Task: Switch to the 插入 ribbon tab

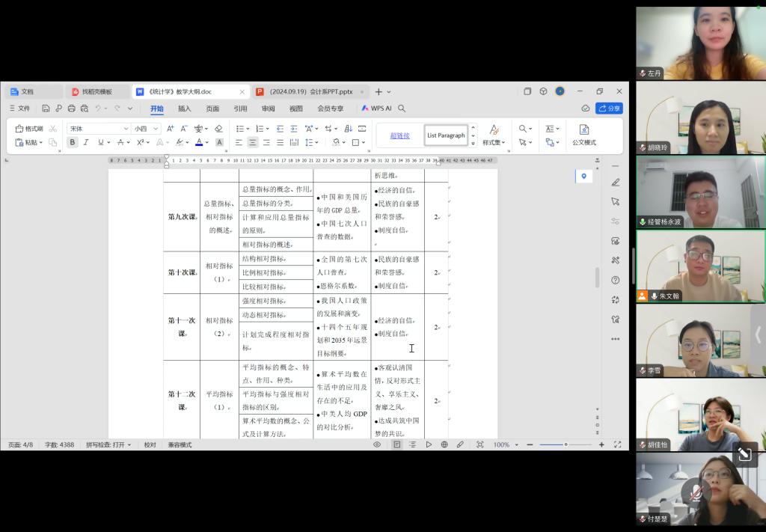Action: point(184,108)
